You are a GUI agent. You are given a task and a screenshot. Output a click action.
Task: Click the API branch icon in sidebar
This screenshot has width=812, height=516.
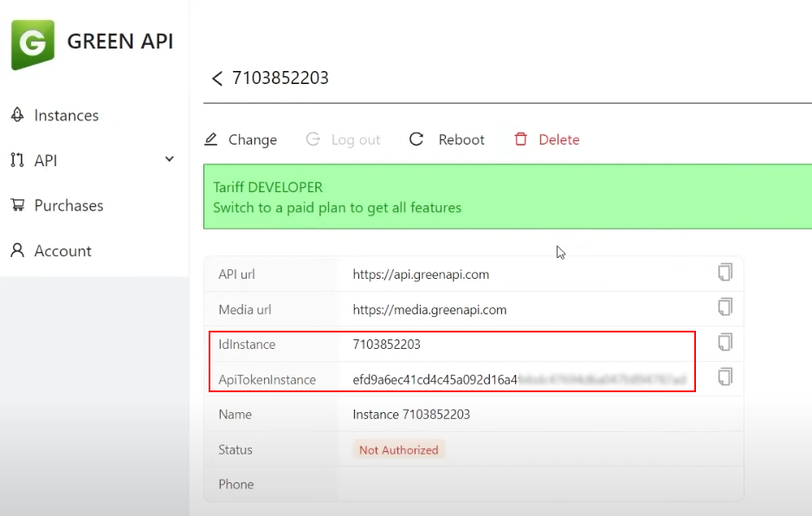point(17,160)
